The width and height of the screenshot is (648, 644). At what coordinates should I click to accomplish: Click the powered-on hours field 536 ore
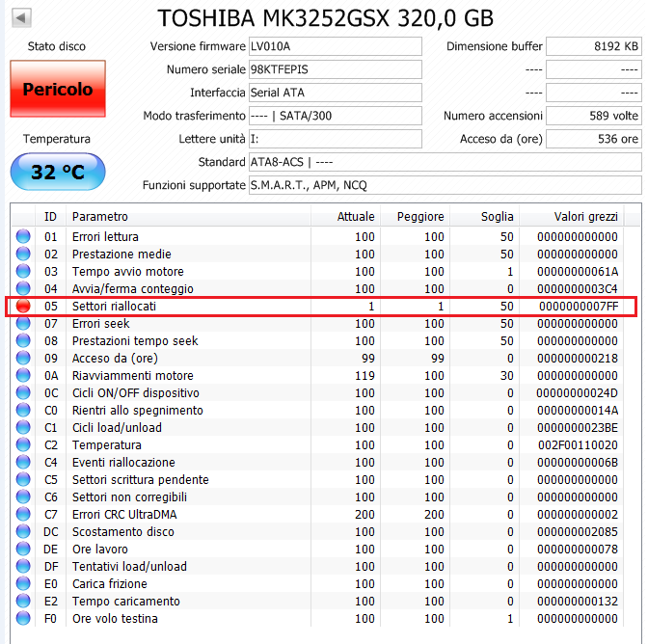[x=594, y=139]
